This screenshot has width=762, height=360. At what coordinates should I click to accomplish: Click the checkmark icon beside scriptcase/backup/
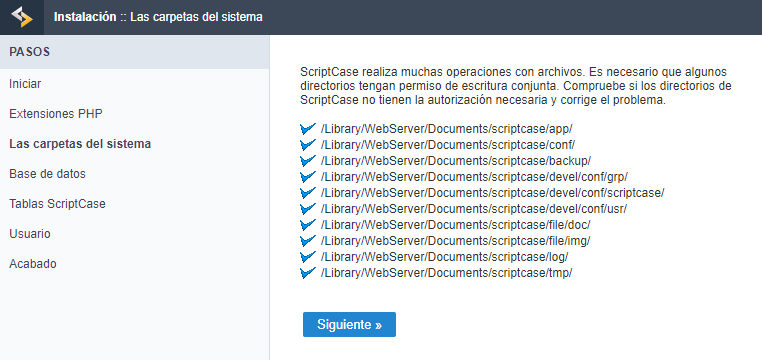coord(308,161)
